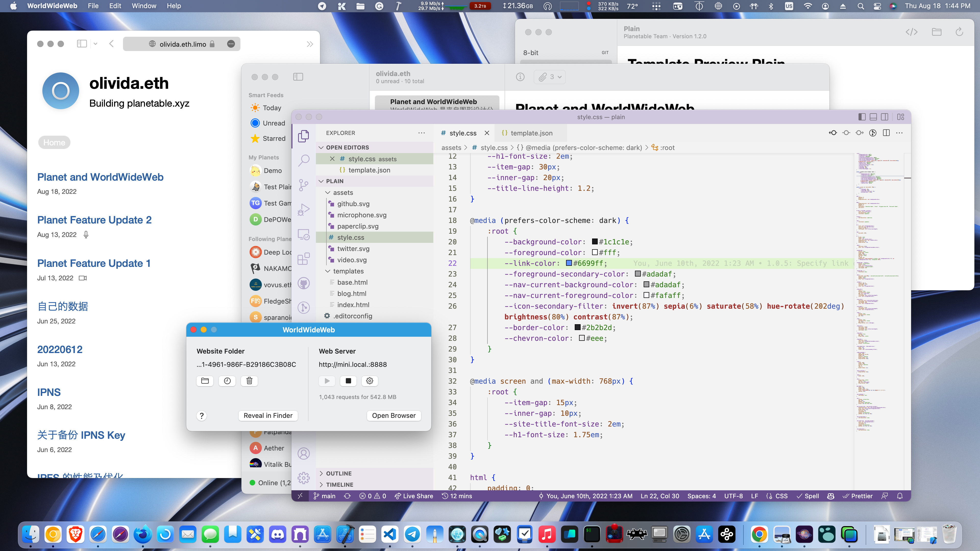Split the style.css editor
Viewport: 980px width, 551px height.
point(886,133)
